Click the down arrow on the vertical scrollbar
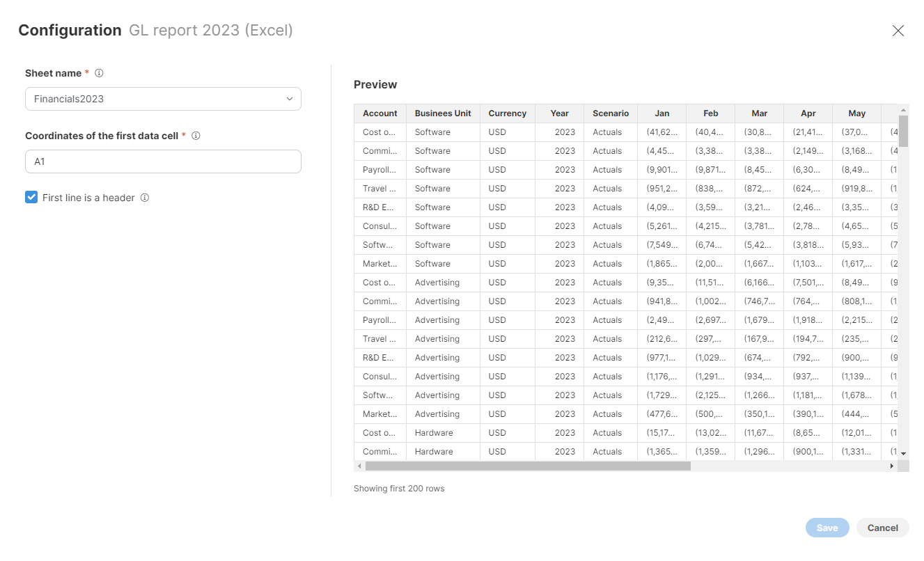Screen dimensions: 924x561 (904, 452)
